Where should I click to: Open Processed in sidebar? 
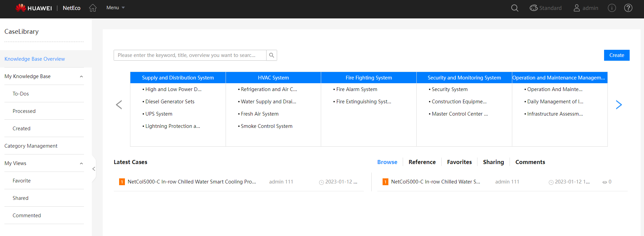tap(24, 111)
